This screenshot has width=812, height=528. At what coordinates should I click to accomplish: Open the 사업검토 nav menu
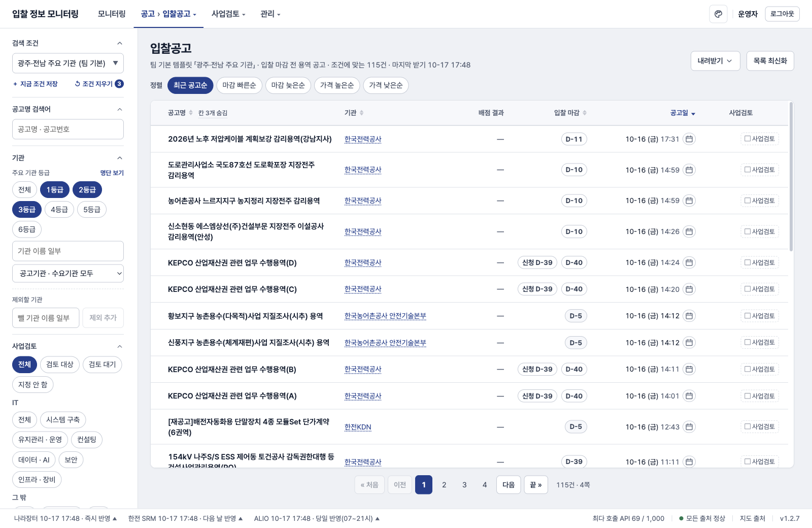228,14
